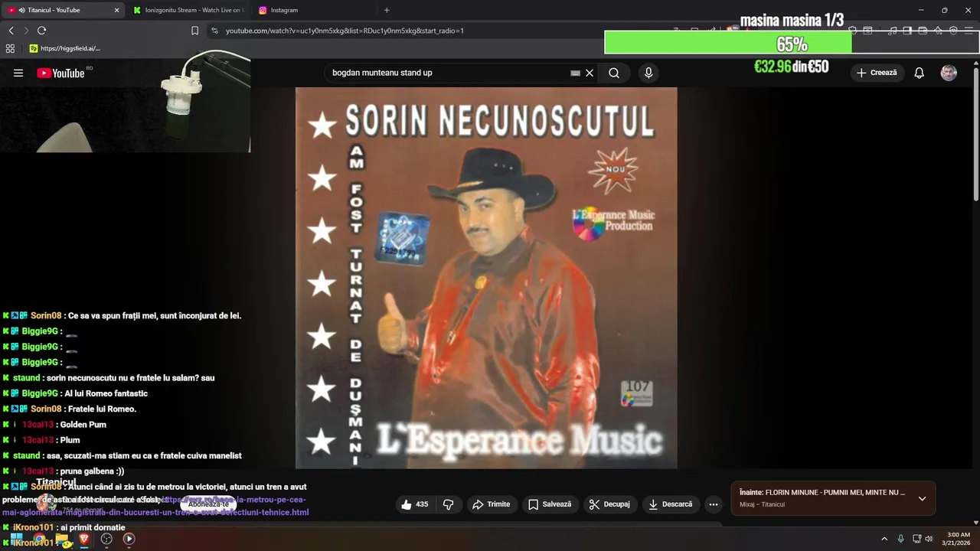The image size is (980, 551).
Task: Show hidden system tray icons
Action: (x=884, y=539)
